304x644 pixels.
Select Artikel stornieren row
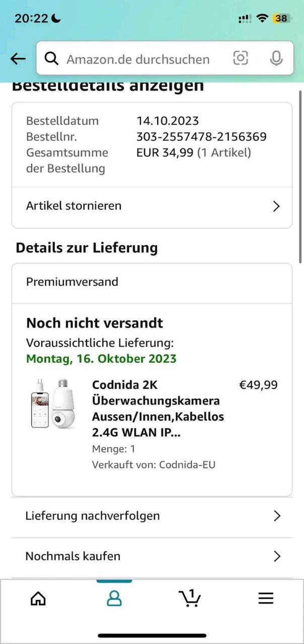(x=73, y=206)
